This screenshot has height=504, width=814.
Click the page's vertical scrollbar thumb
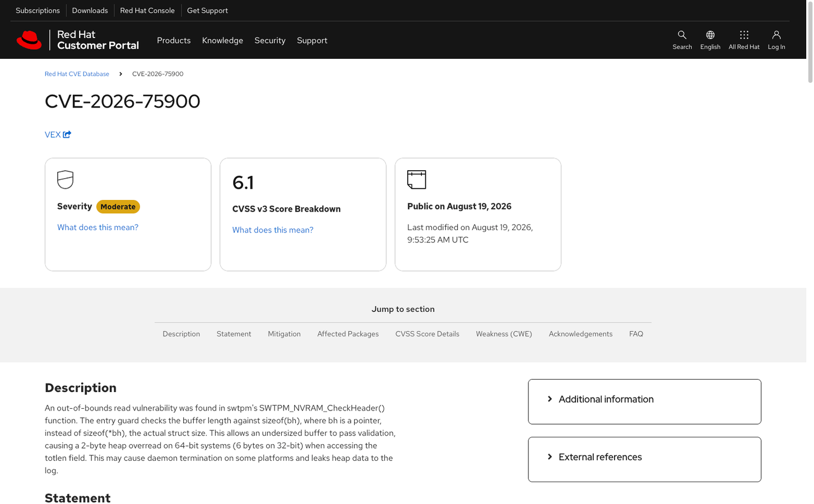(x=810, y=41)
